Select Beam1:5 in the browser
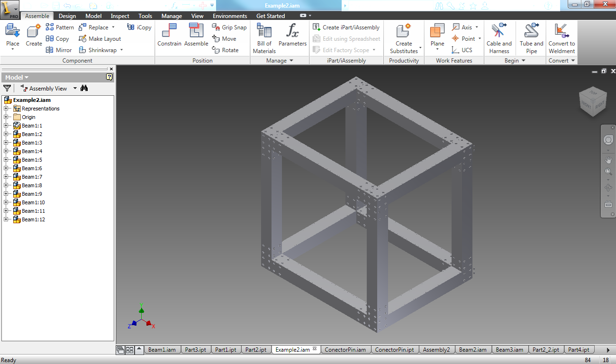 click(x=32, y=160)
